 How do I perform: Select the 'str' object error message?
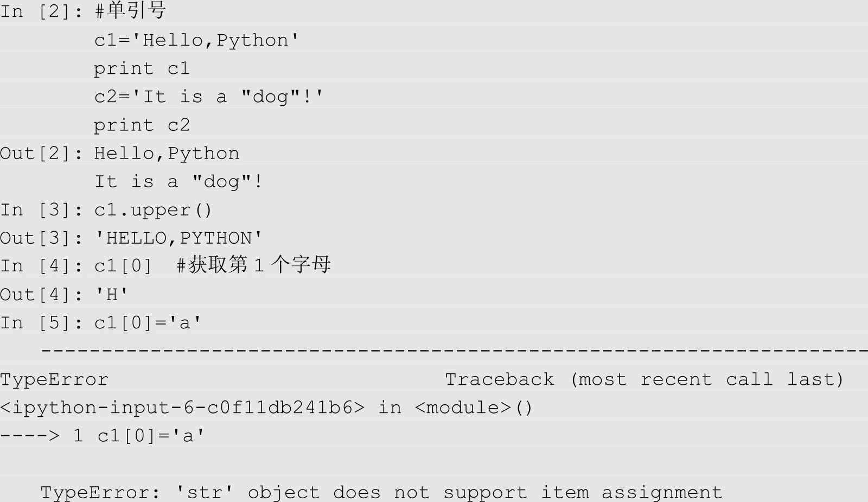(381, 492)
